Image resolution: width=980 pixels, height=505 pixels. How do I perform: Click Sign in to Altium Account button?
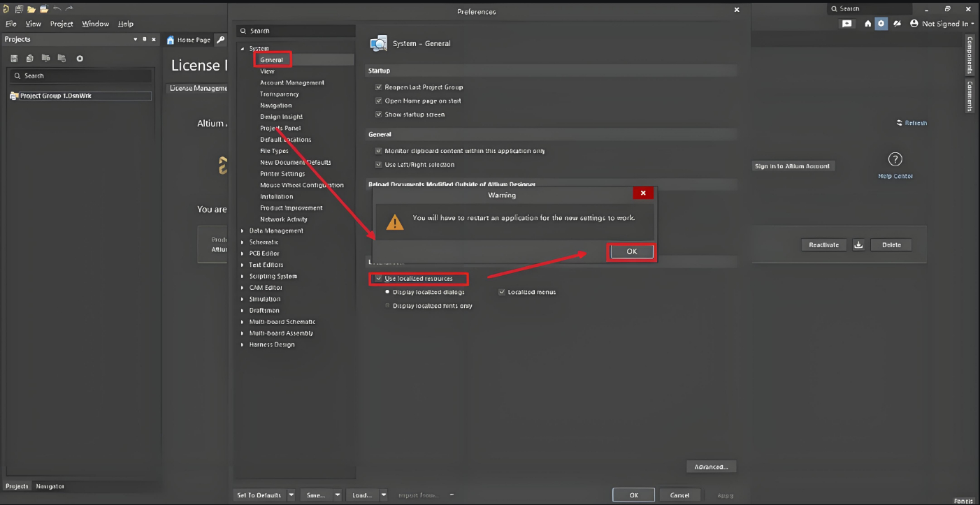click(792, 166)
